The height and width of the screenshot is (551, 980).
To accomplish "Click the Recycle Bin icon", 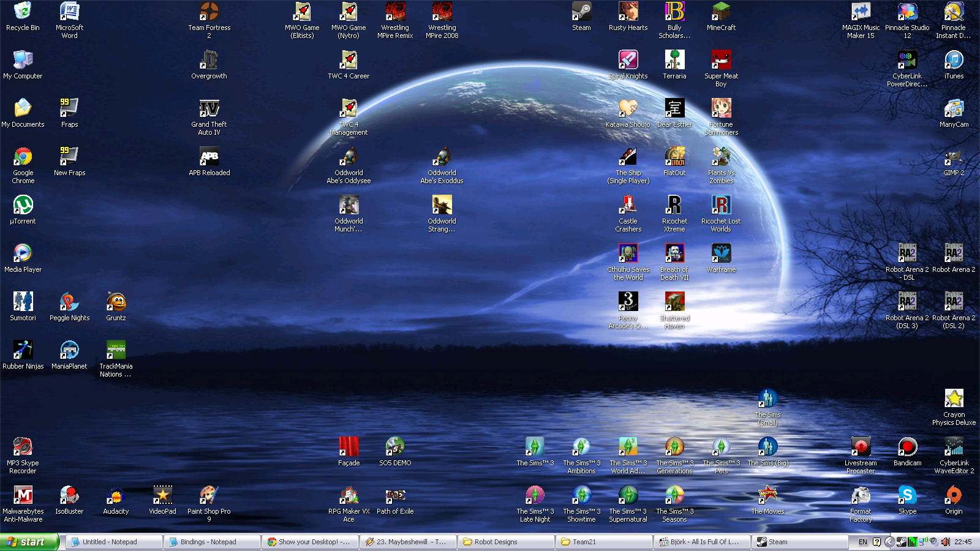I will pos(23,12).
